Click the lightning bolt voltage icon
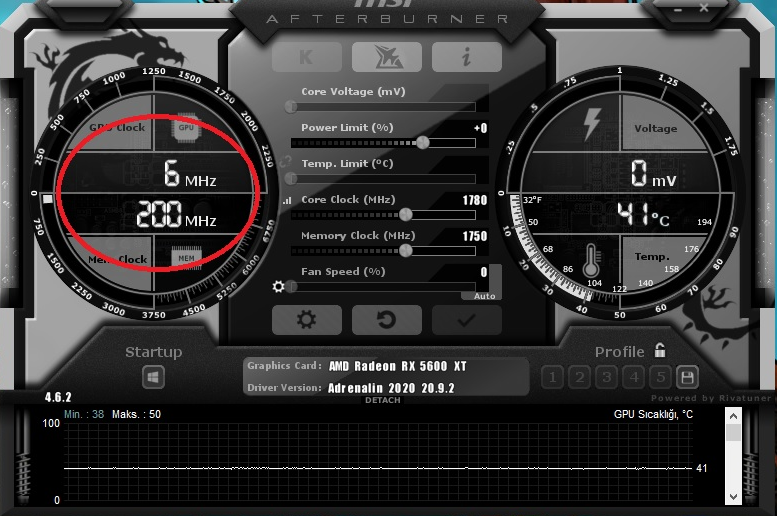 [x=592, y=123]
